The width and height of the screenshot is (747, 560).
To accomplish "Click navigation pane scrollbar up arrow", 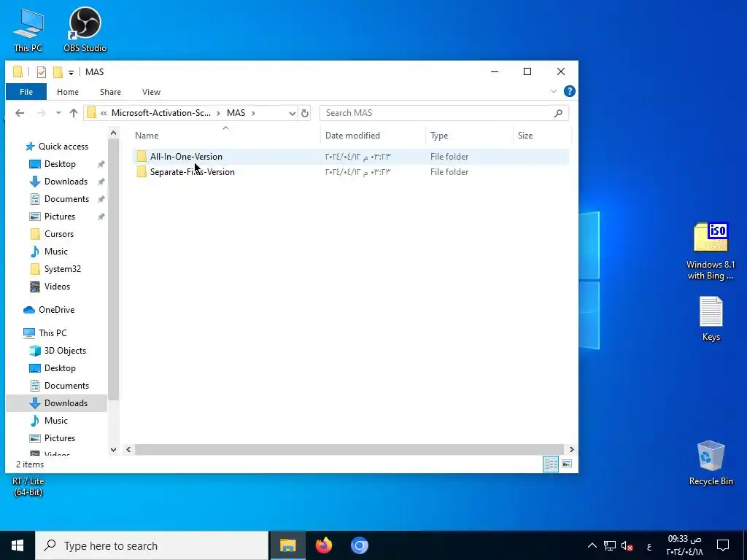I will point(113,133).
